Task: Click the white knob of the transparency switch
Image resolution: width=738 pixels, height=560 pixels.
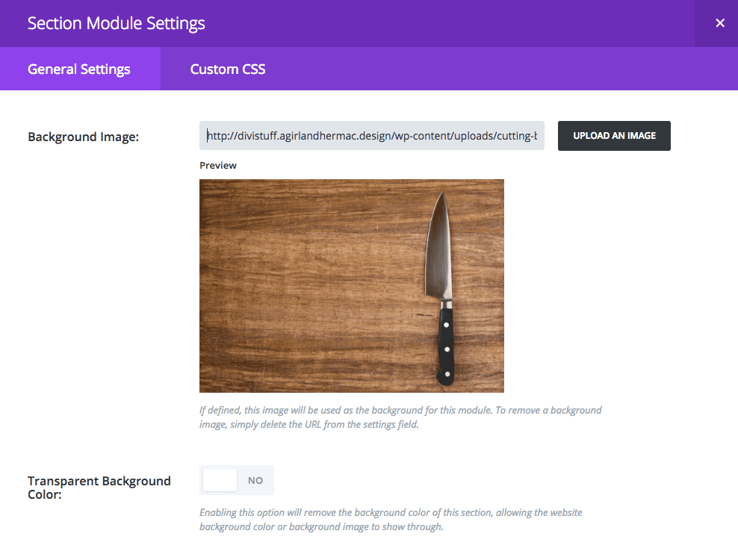Action: (220, 480)
